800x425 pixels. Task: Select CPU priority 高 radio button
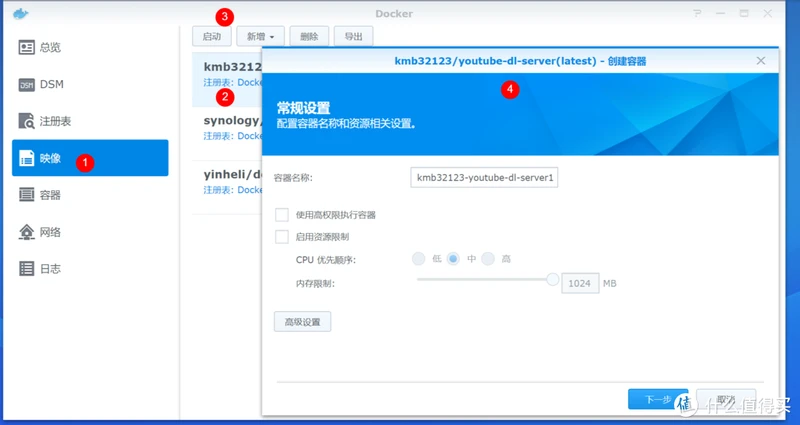[x=488, y=259]
